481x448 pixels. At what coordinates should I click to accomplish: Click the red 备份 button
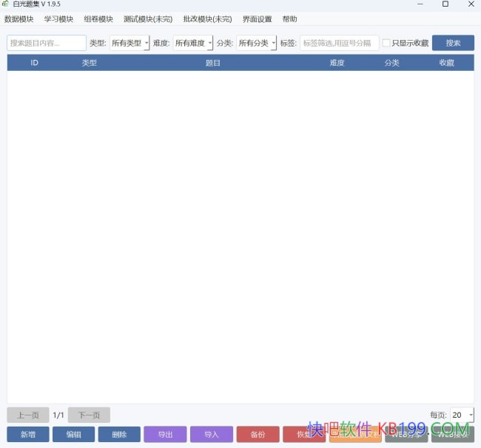pyautogui.click(x=258, y=435)
